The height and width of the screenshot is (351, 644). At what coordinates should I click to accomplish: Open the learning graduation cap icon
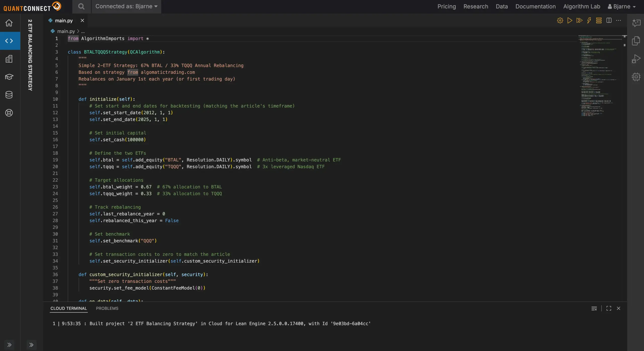[9, 77]
